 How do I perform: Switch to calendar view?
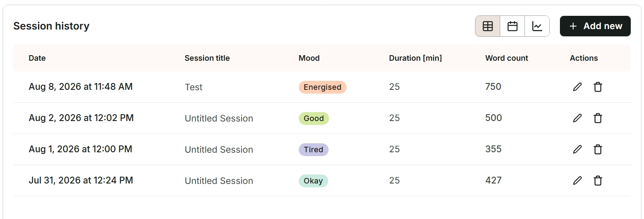click(513, 26)
